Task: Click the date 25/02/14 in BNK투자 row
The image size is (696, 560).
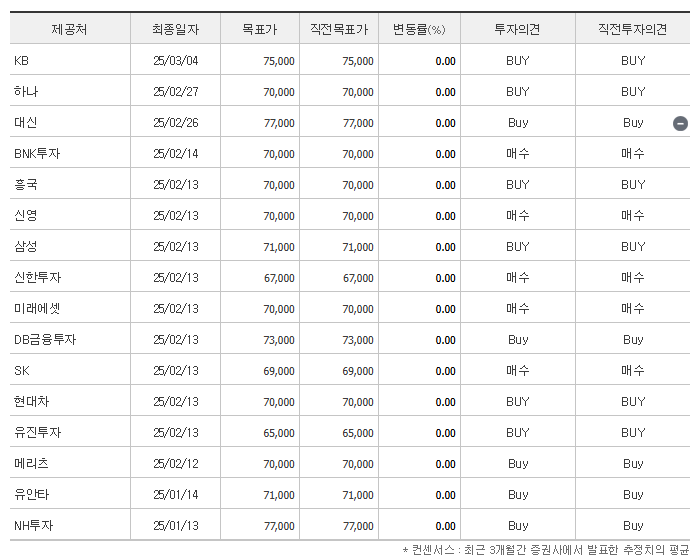Action: point(176,154)
